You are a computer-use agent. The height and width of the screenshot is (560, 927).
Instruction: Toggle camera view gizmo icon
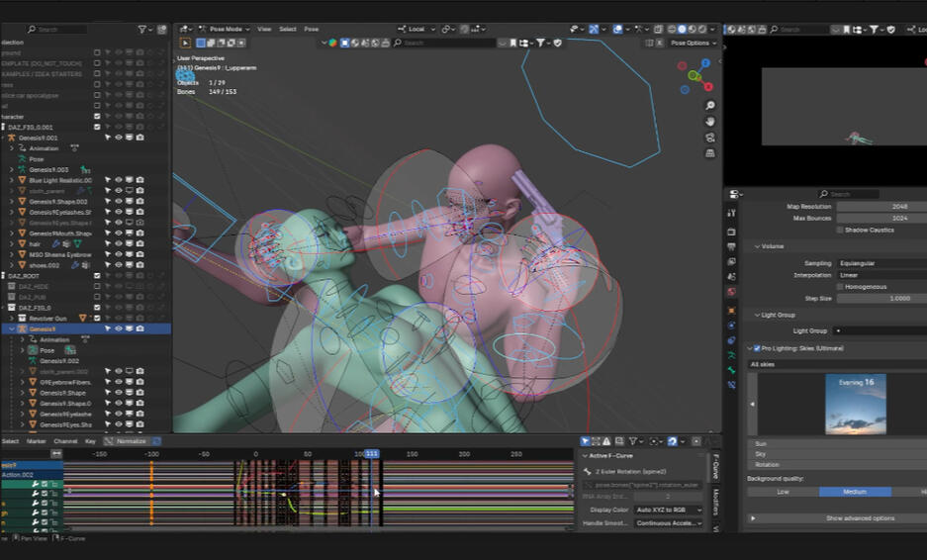point(710,138)
